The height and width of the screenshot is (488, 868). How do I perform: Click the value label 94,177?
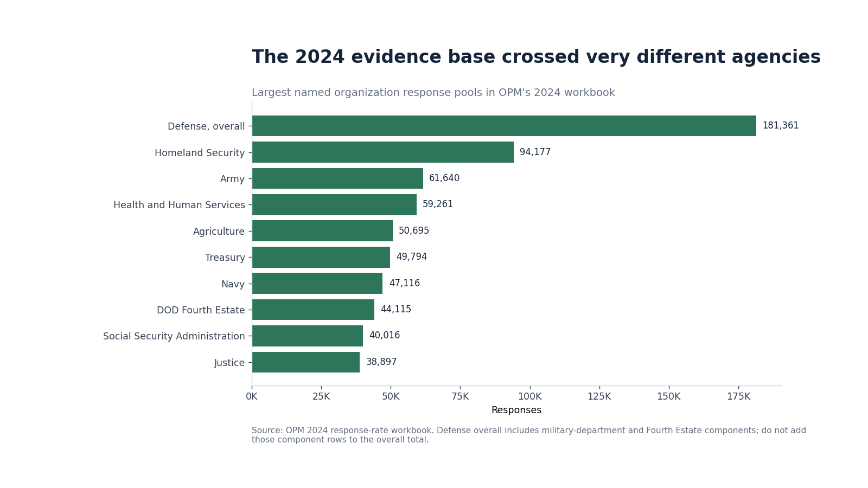(x=535, y=152)
